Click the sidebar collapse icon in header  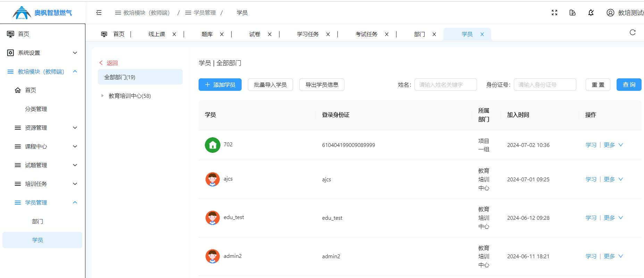99,12
